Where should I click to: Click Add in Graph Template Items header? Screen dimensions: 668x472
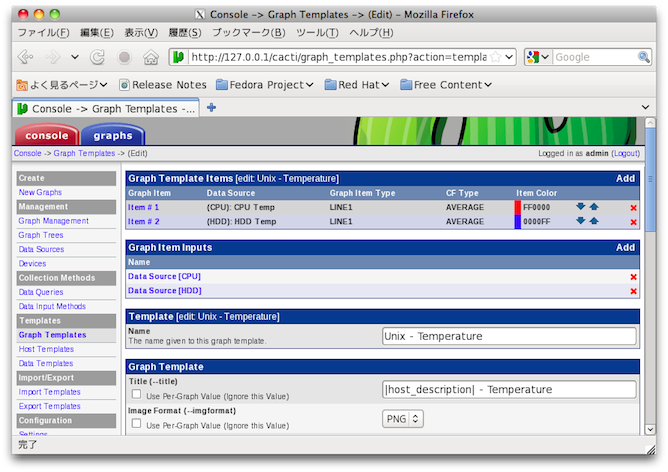coord(625,178)
